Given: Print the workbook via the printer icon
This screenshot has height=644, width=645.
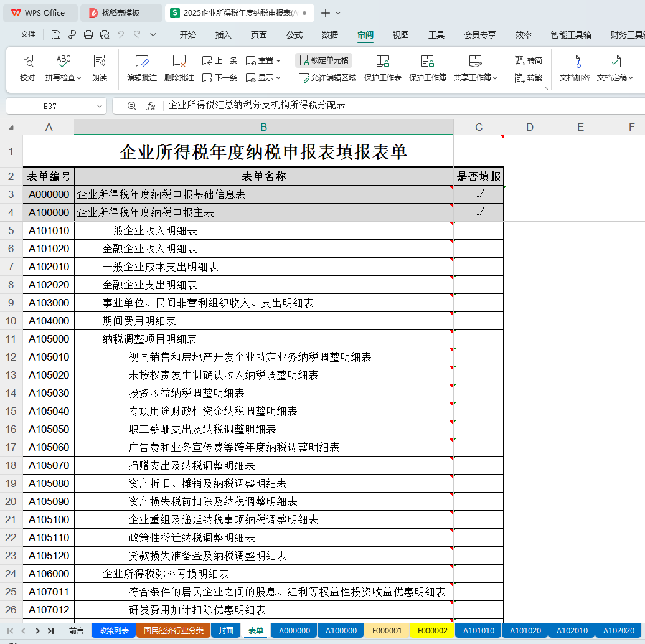Looking at the screenshot, I should coord(88,34).
